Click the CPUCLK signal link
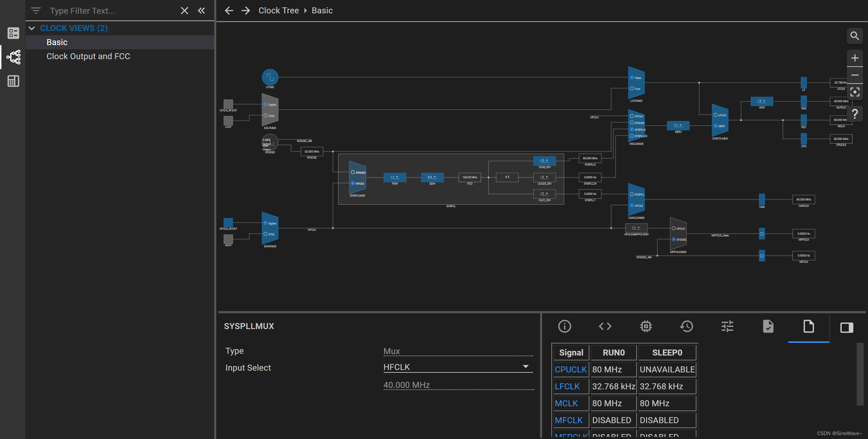Viewport: 868px width, 439px height. [570, 369]
